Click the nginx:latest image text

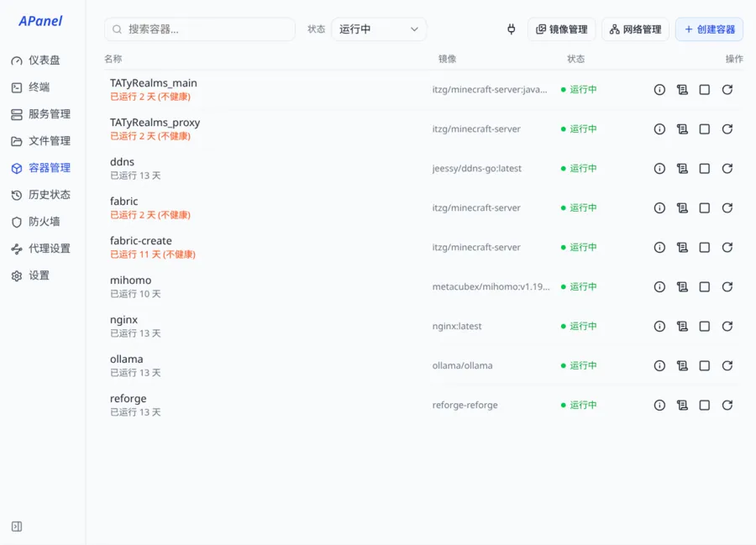(457, 326)
